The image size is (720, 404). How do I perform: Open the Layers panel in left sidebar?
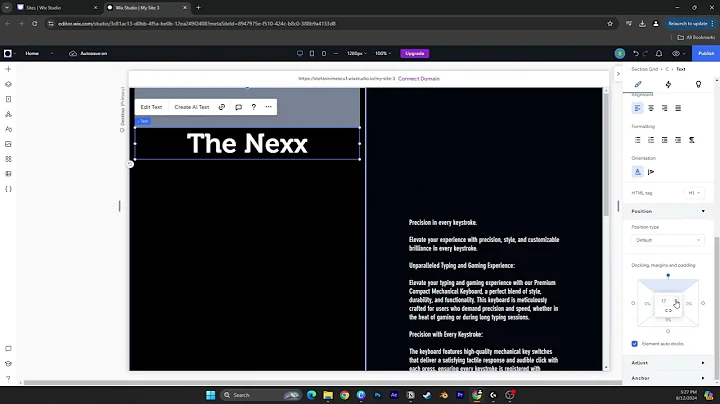tap(8, 84)
